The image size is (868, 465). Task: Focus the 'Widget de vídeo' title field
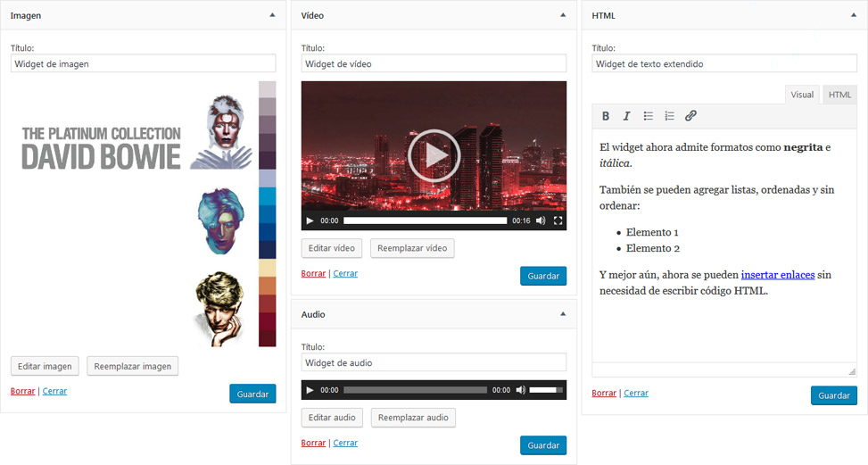pyautogui.click(x=434, y=63)
